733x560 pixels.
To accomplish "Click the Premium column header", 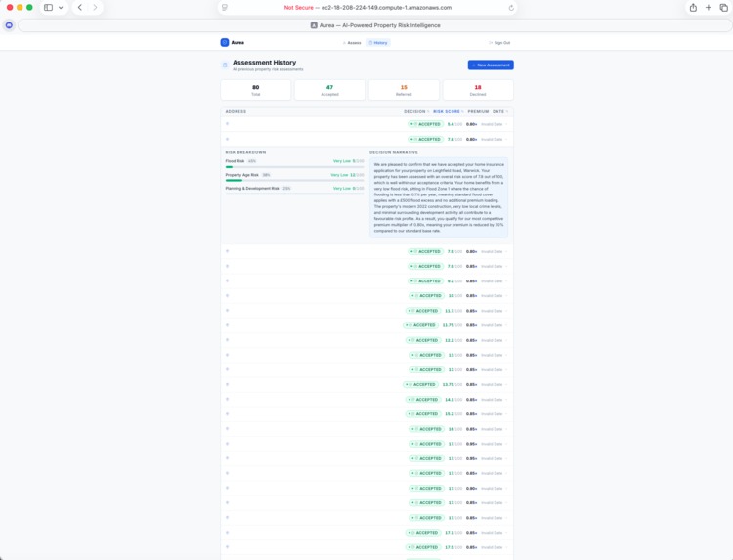I will click(x=478, y=111).
